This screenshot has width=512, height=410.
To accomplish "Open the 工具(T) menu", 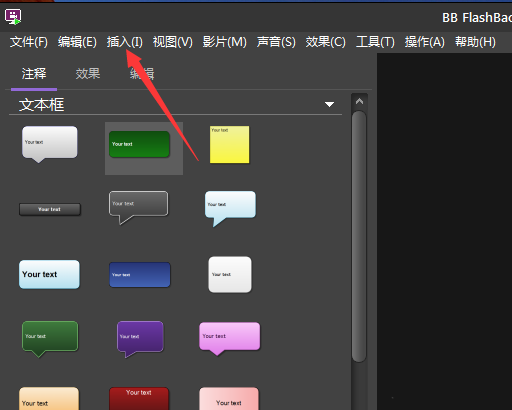I will pos(375,42).
